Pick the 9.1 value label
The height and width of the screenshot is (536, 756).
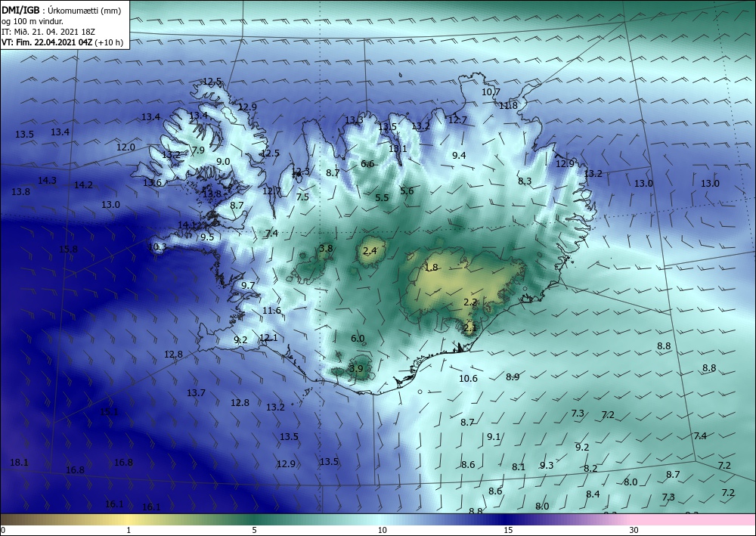(x=493, y=437)
